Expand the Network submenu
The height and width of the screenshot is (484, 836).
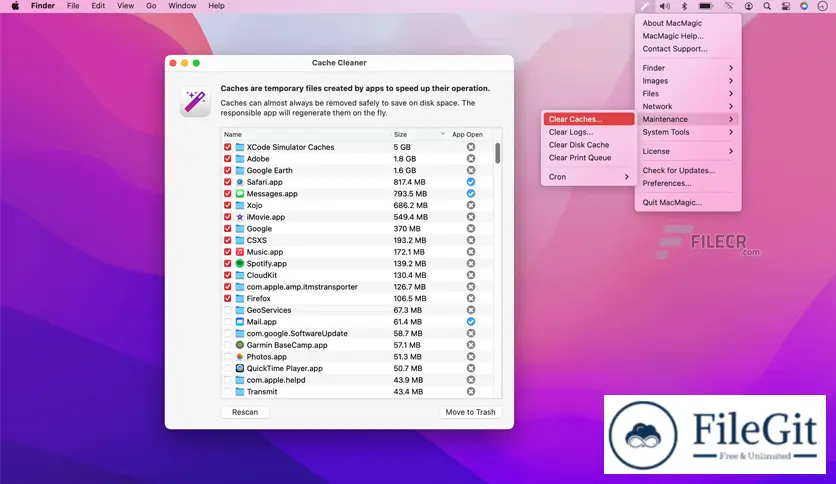pos(688,106)
